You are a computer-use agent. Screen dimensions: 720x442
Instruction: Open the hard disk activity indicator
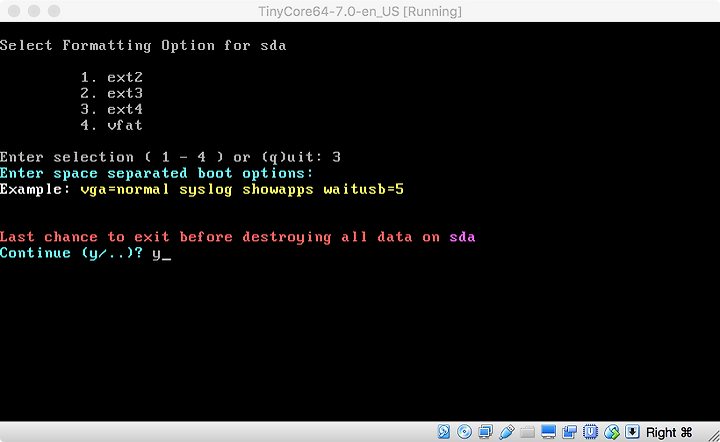pyautogui.click(x=444, y=432)
